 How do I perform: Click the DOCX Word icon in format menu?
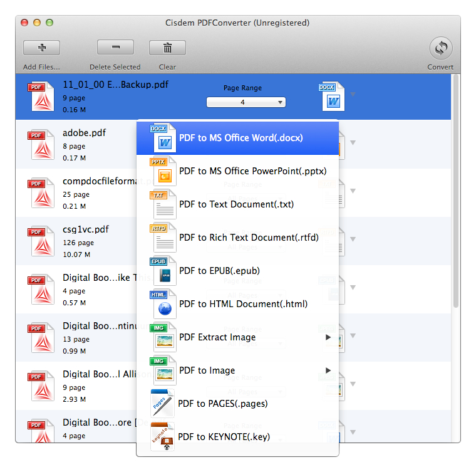click(x=163, y=138)
